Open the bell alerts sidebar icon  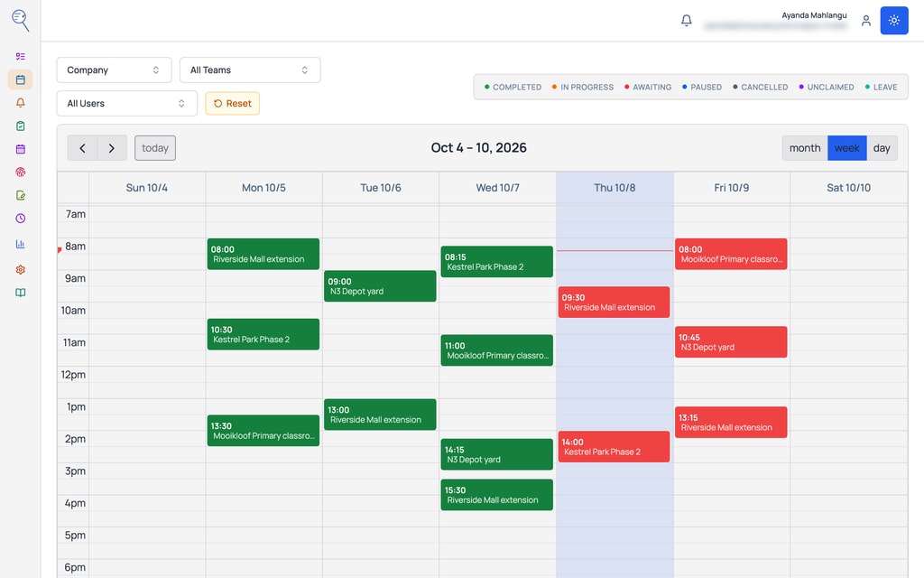[x=20, y=103]
